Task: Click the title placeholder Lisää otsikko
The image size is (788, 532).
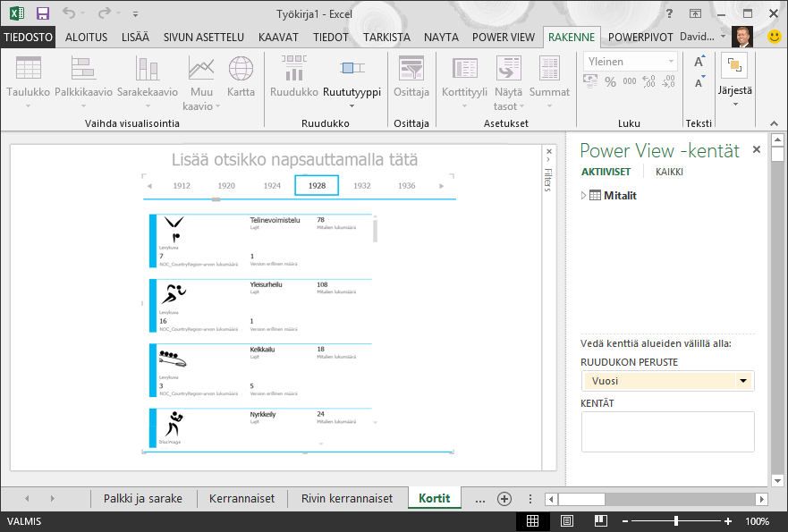Action: 294,160
